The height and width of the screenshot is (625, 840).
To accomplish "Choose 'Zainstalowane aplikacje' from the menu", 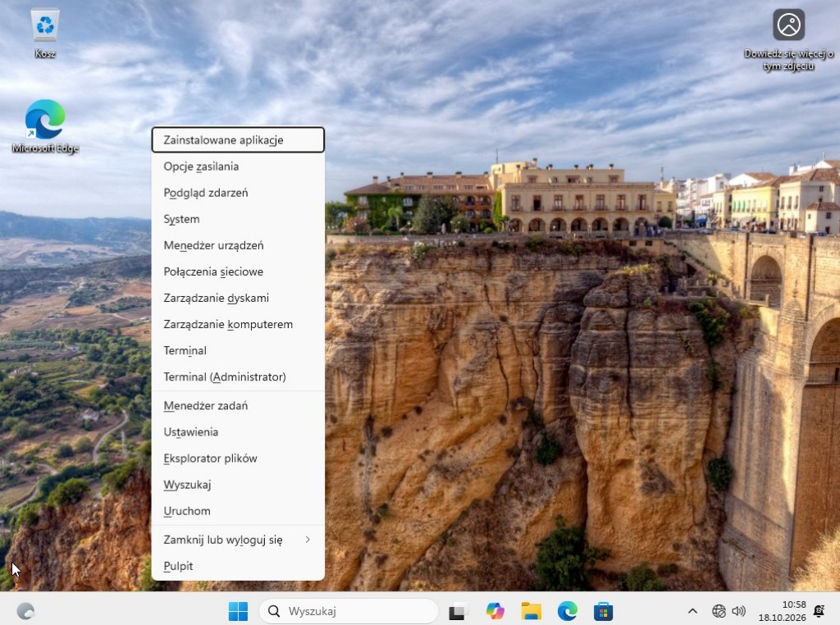I will click(238, 139).
